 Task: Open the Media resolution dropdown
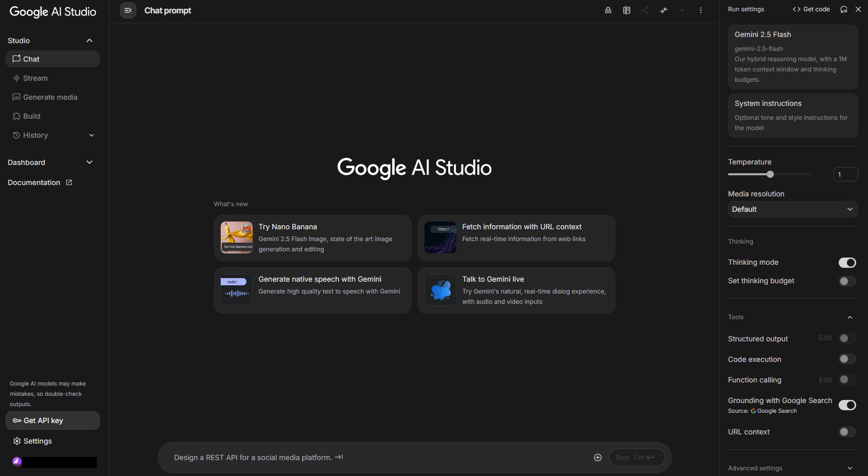tap(792, 209)
